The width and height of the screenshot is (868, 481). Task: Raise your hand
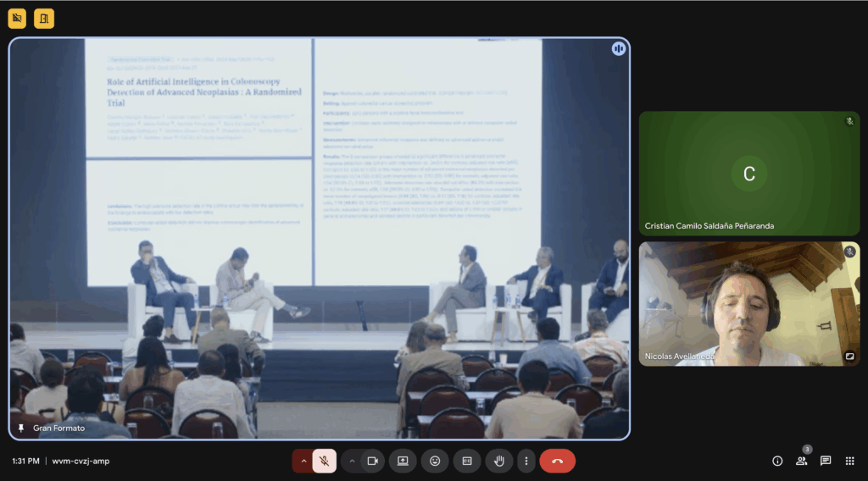[499, 461]
